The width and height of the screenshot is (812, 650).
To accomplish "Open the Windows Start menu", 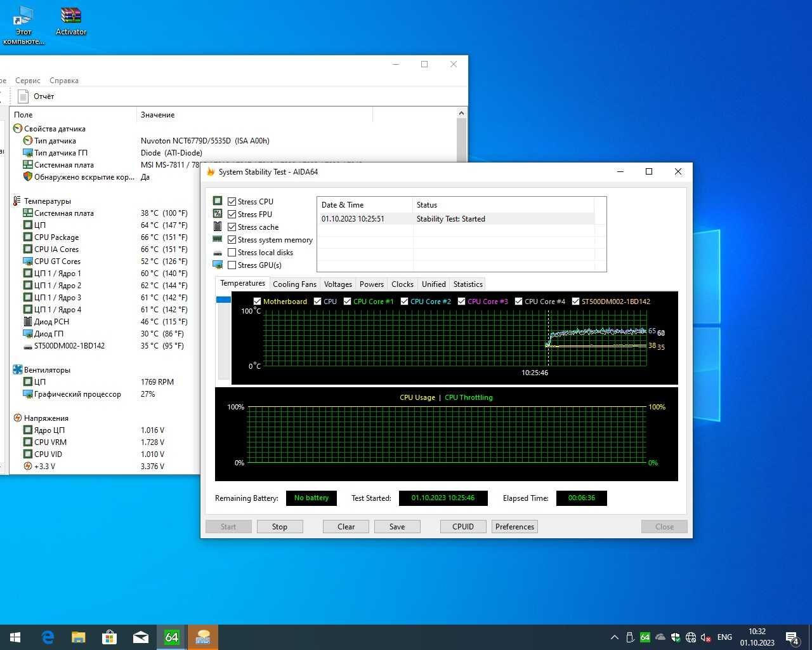I will pyautogui.click(x=15, y=637).
